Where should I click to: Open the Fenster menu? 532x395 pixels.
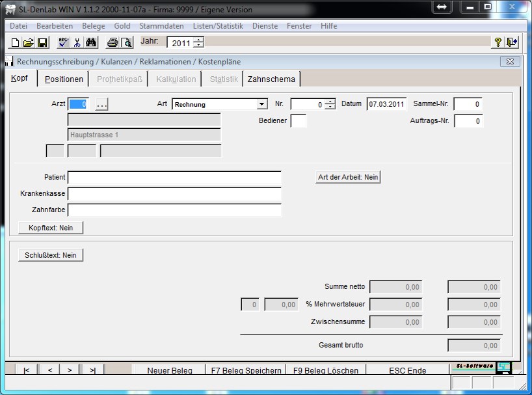(x=299, y=26)
